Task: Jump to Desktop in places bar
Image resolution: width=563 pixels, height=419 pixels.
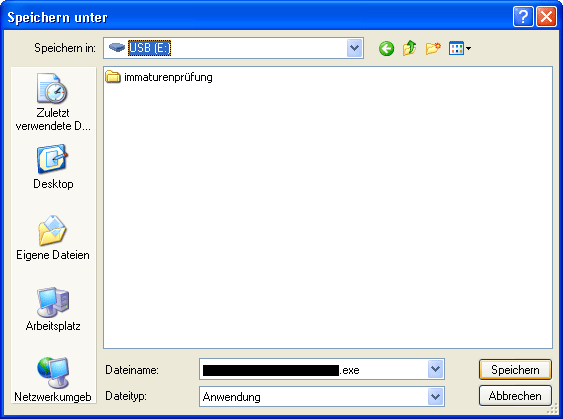Action: 53,167
